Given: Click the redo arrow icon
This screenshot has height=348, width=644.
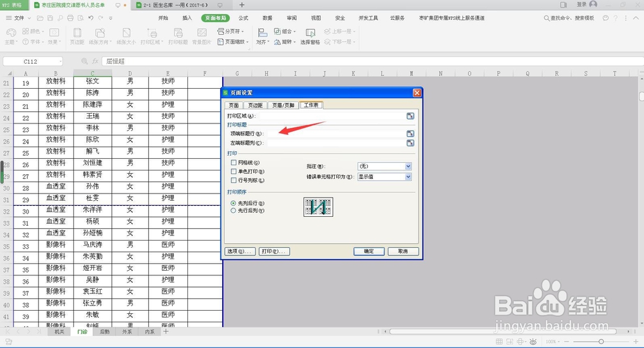Looking at the screenshot, I should click(100, 18).
